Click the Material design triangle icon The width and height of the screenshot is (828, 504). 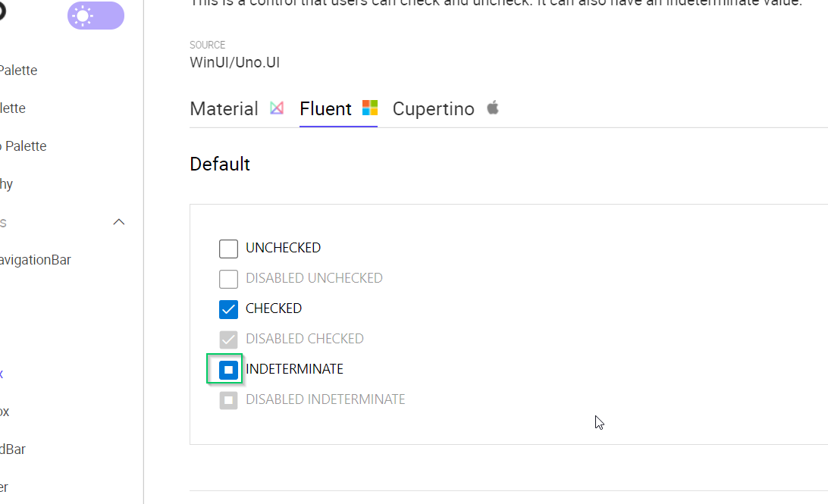pos(277,108)
